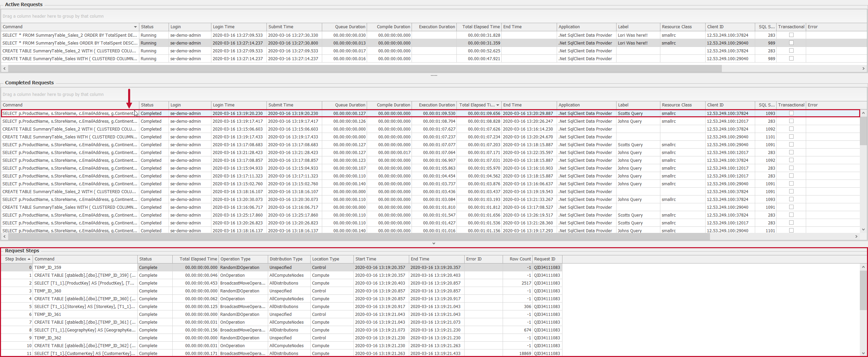Click right arrow of Active Requests horizontal scrollbar
Viewport: 868px width, 357px height.
pos(863,68)
